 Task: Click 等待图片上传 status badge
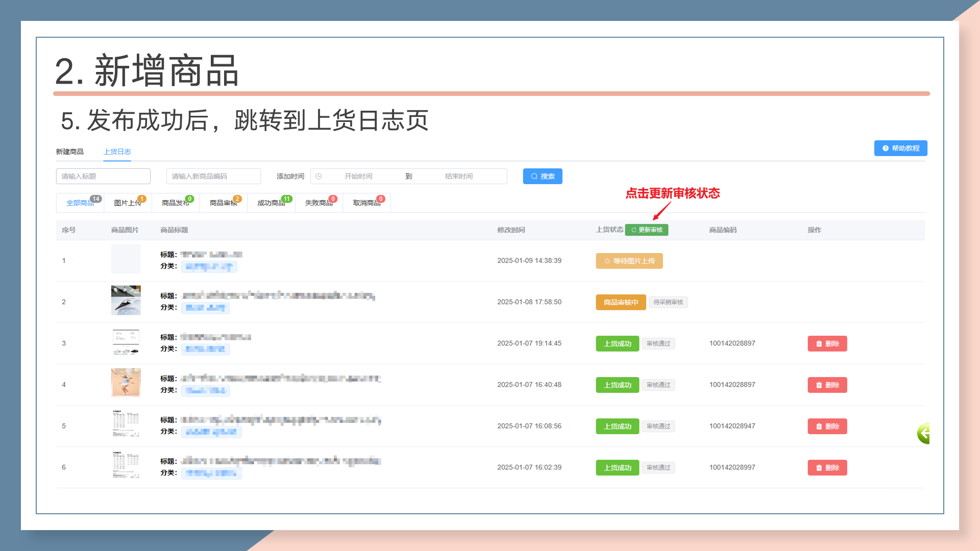(x=629, y=261)
